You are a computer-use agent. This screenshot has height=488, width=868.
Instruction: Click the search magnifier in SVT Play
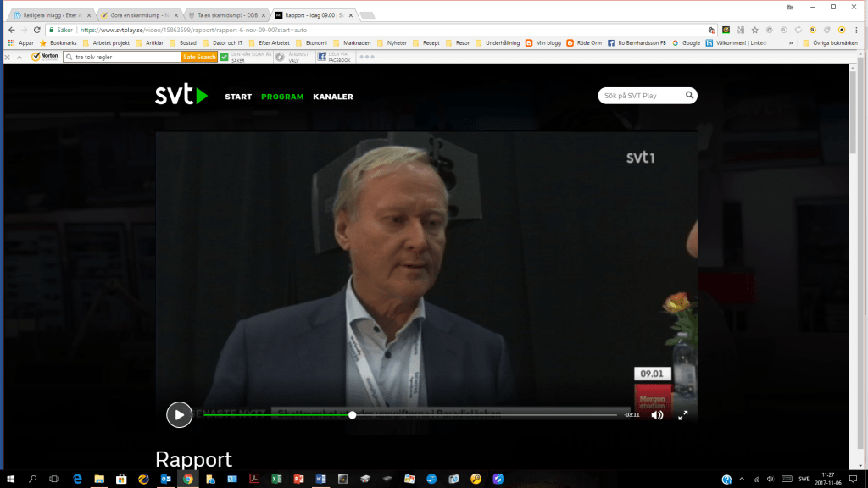tap(690, 96)
